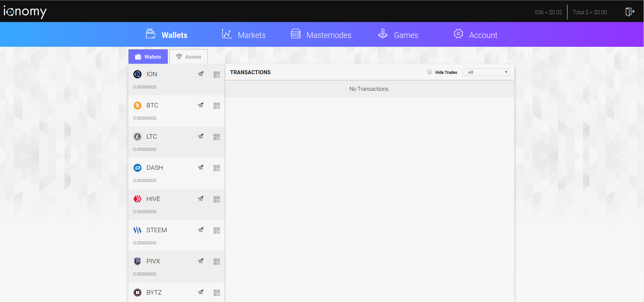Click the ionomy logo

(x=25, y=12)
